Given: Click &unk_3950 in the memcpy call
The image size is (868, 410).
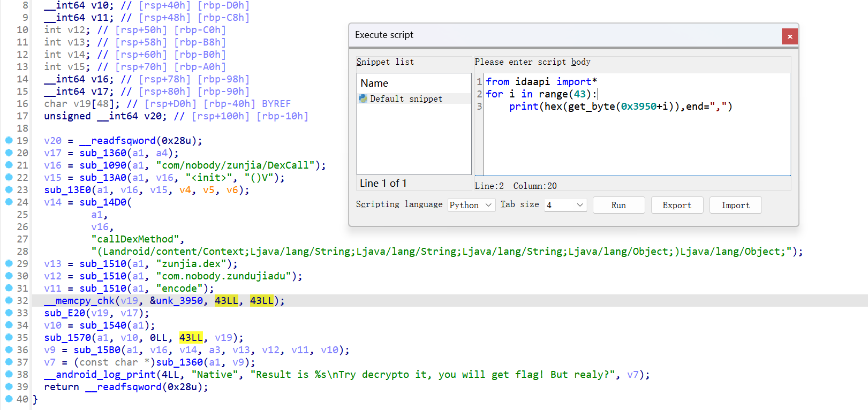Looking at the screenshot, I should pos(176,301).
